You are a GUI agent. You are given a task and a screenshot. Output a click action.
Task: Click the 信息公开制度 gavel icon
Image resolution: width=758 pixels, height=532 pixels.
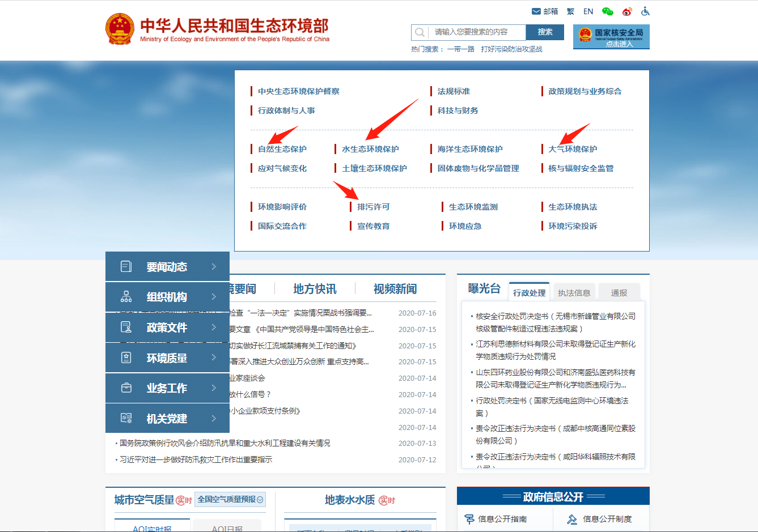(572, 519)
